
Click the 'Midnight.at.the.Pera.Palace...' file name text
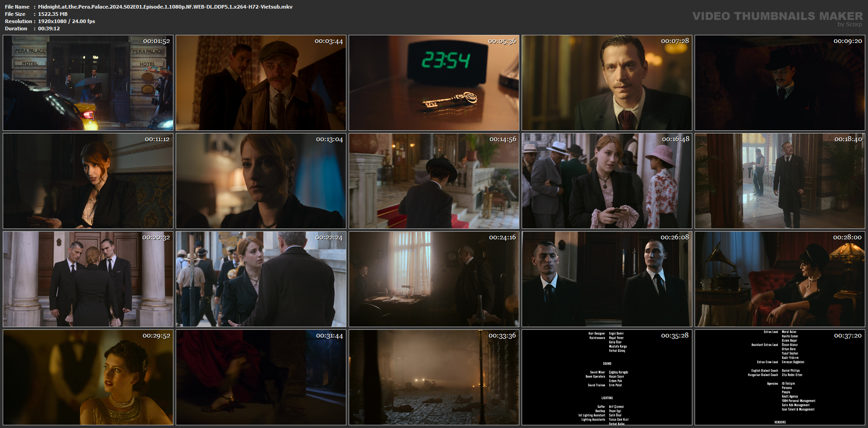[165, 7]
